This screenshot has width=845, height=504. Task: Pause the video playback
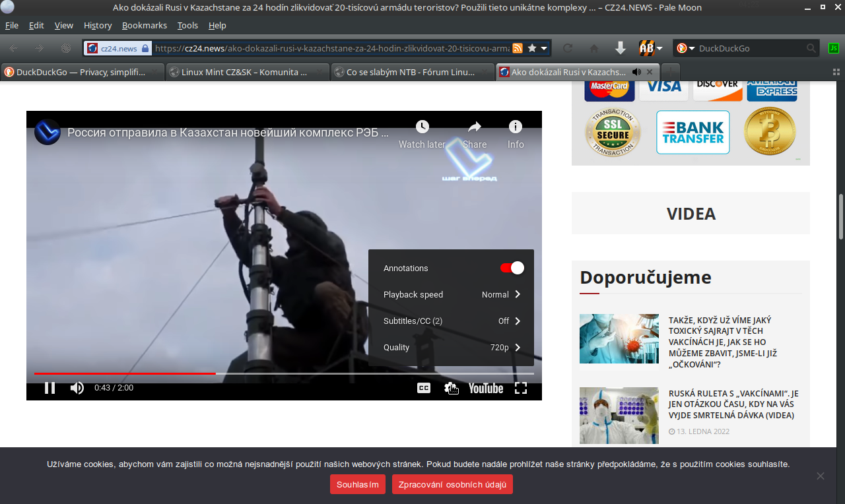(x=50, y=388)
